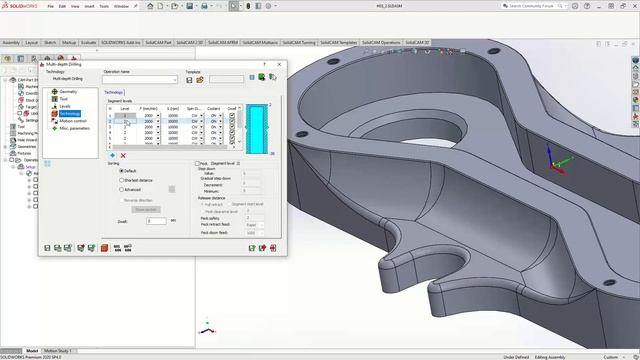
Task: Click horizontal scrollbar under segment levels table
Action: (x=171, y=147)
